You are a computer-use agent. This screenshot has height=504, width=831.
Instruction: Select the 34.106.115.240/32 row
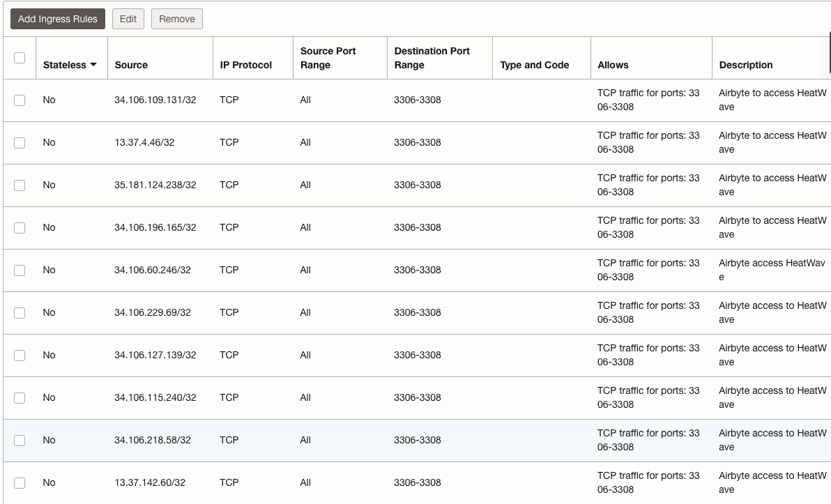tap(20, 397)
